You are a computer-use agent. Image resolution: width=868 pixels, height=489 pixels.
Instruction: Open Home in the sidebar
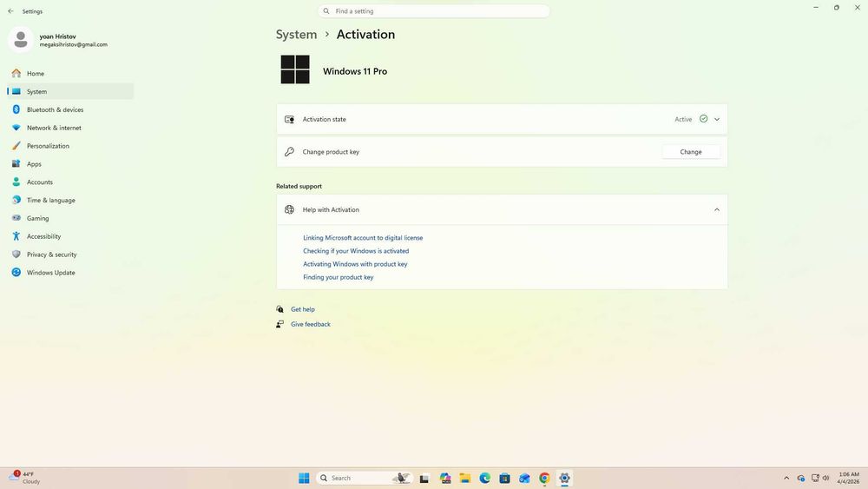pyautogui.click(x=70, y=73)
